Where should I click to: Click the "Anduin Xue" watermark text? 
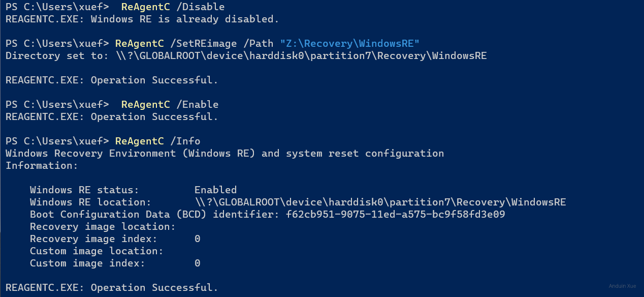click(622, 286)
